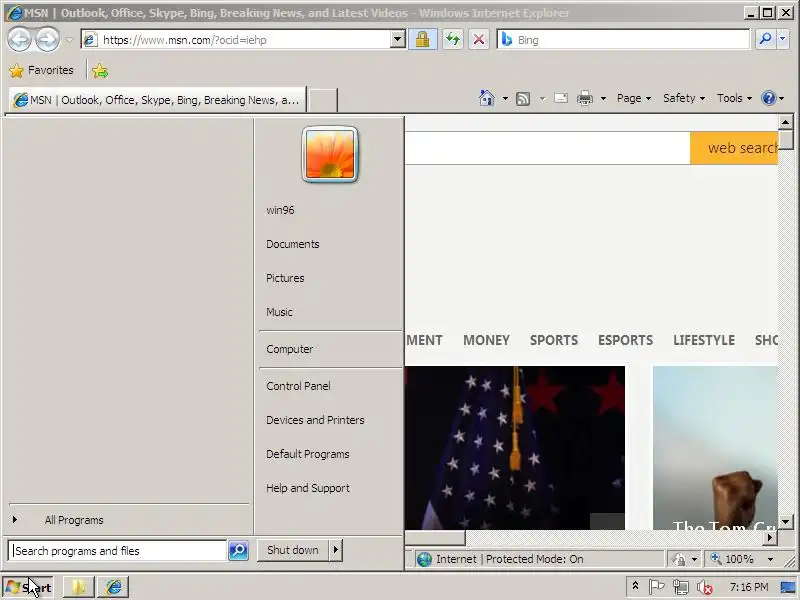Click the SPORTS navigation link
The height and width of the screenshot is (600, 800).
(554, 340)
